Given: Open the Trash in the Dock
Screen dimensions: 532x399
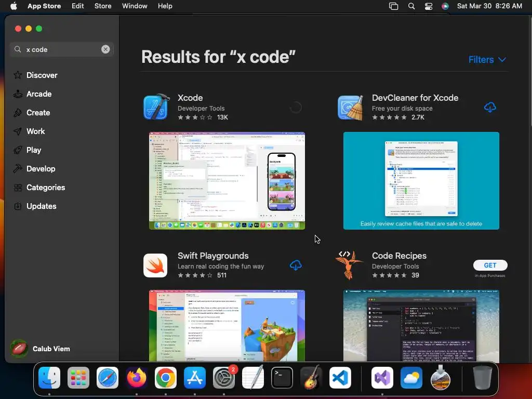Looking at the screenshot, I should 483,377.
